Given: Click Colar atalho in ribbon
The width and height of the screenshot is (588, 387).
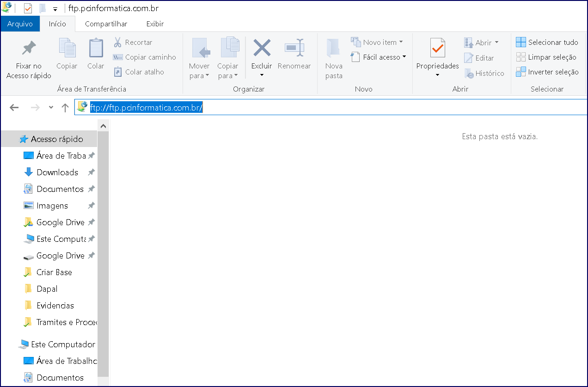Looking at the screenshot, I should [x=139, y=72].
